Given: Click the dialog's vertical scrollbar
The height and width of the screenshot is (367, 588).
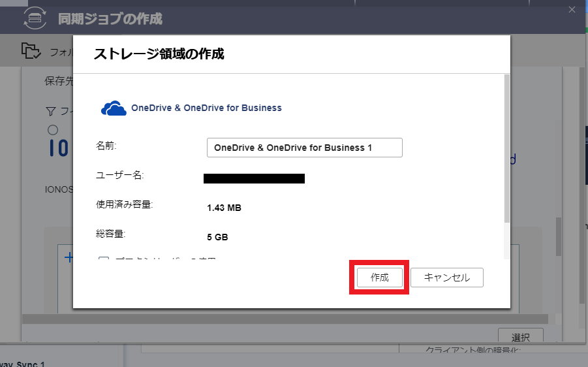Looking at the screenshot, I should click(507, 148).
